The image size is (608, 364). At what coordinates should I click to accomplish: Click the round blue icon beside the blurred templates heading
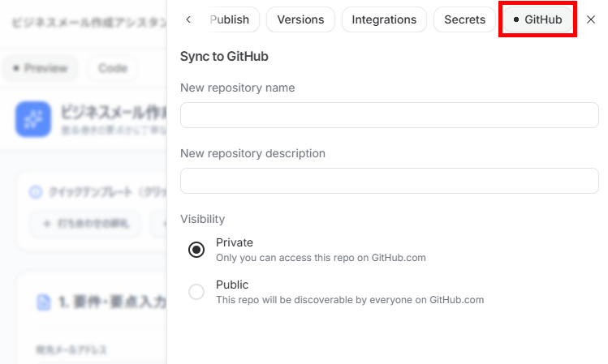[36, 192]
